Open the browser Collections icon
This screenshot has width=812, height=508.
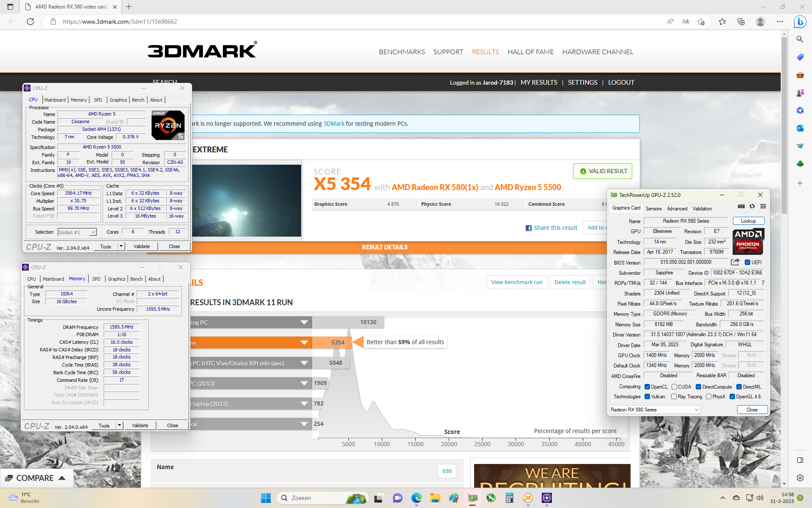click(x=741, y=22)
